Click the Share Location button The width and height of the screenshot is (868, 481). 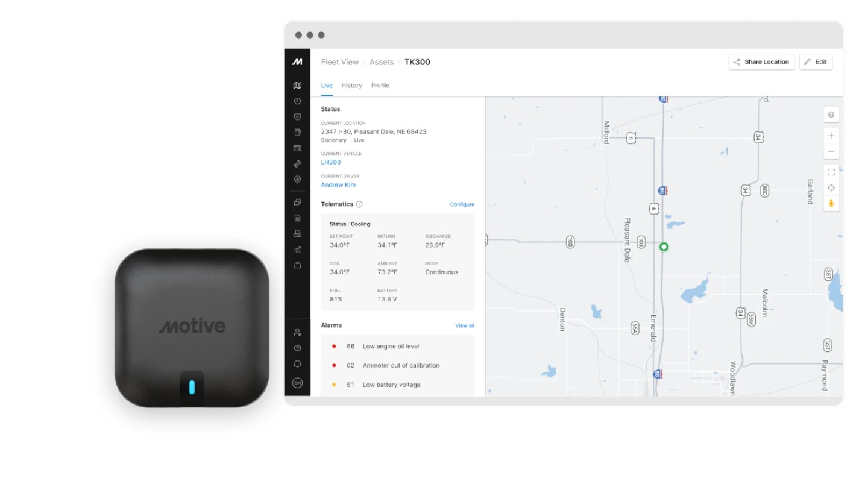point(761,61)
